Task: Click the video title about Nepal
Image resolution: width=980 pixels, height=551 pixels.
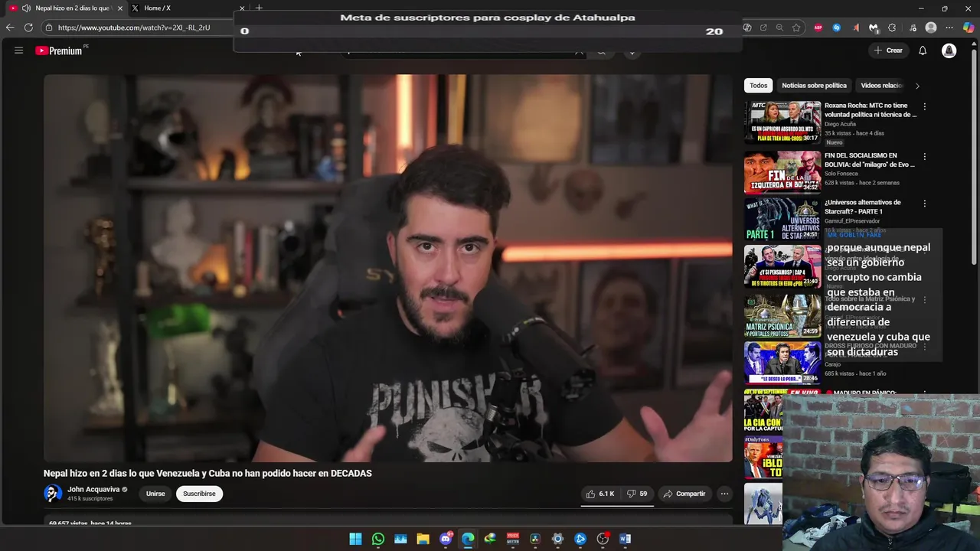Action: coord(207,474)
